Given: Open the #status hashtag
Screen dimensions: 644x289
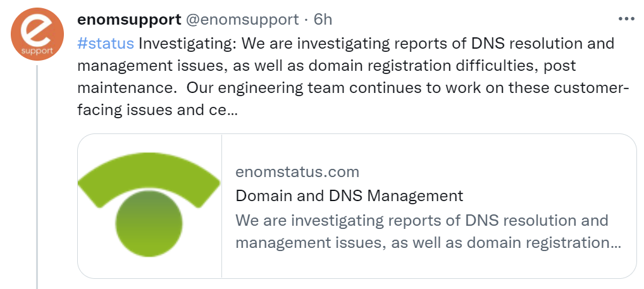Looking at the screenshot, I should (x=105, y=44).
